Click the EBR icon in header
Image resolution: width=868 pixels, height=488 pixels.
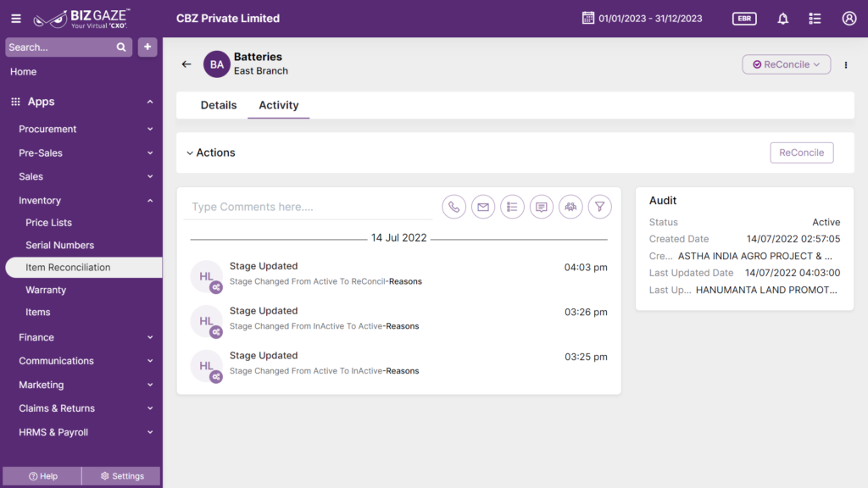click(744, 19)
